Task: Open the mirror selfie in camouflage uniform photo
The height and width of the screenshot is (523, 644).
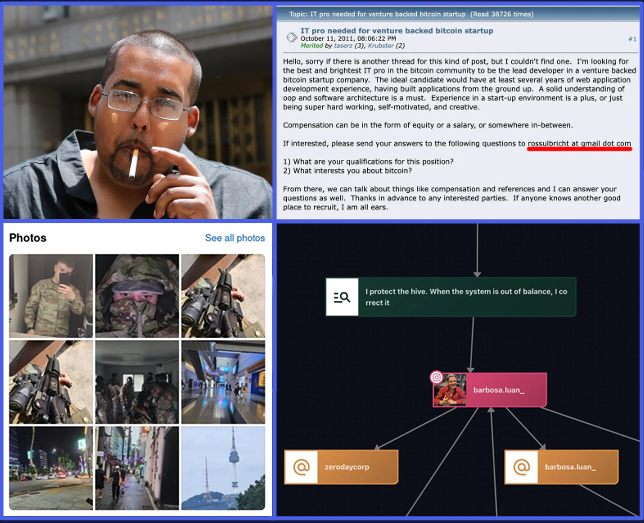Action: tap(51, 295)
